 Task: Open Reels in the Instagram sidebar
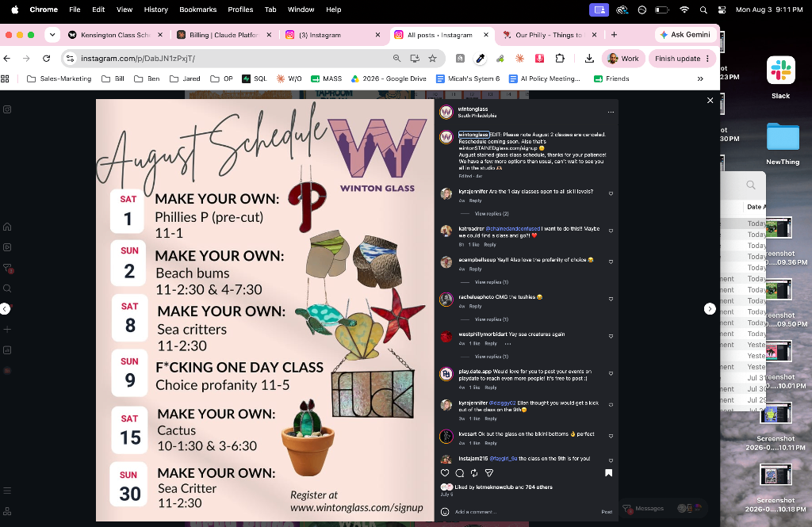[7, 247]
